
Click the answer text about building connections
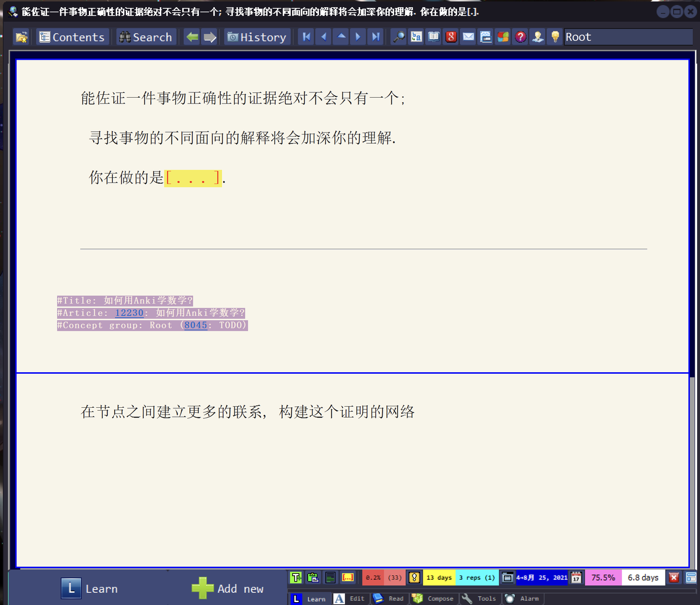(x=247, y=412)
